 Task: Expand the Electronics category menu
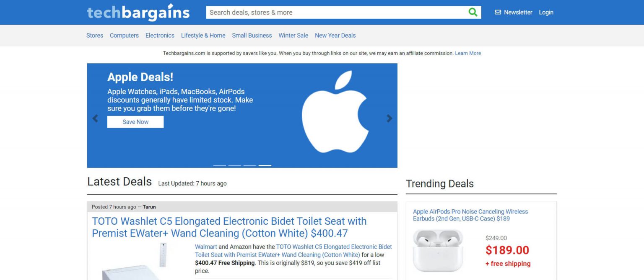[x=160, y=36]
